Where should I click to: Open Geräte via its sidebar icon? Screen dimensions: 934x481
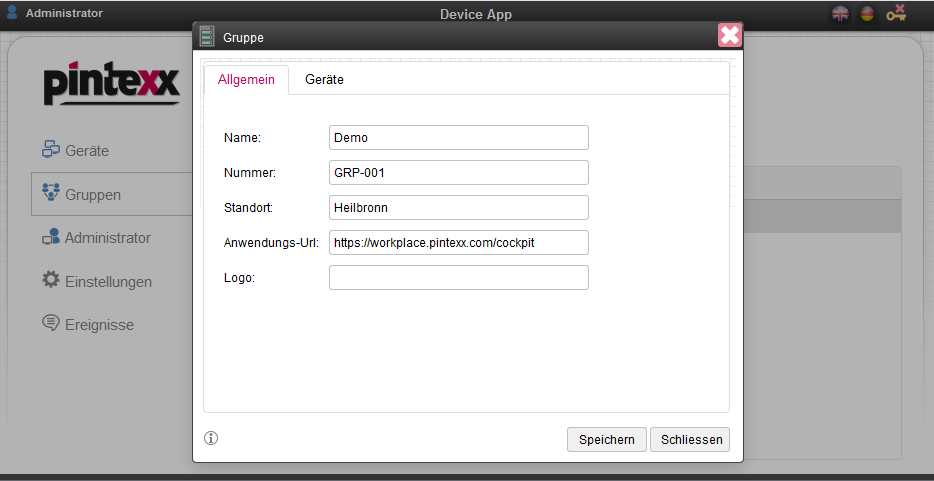point(51,150)
